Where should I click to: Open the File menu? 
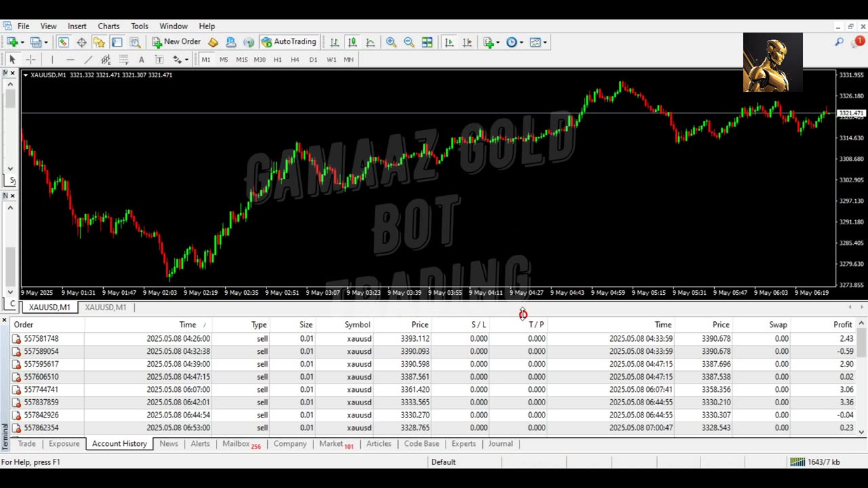coord(23,26)
